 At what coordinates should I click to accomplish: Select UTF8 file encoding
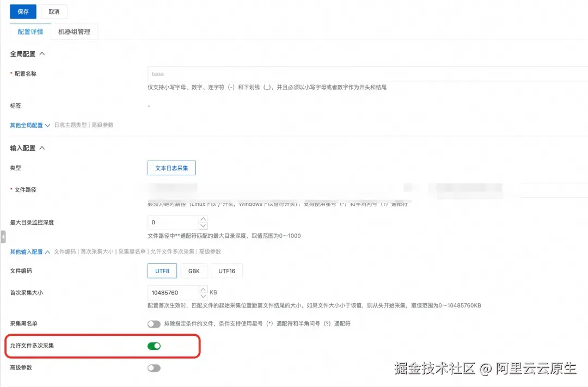[162, 271]
